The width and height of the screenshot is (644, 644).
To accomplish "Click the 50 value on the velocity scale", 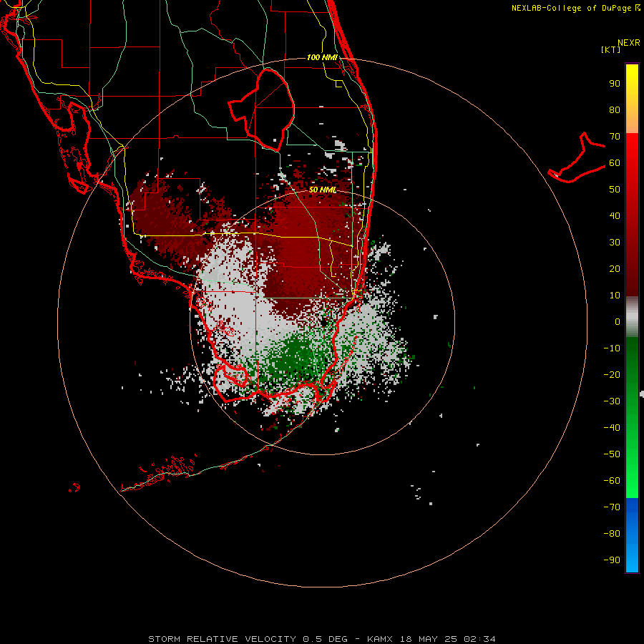I will [615, 190].
